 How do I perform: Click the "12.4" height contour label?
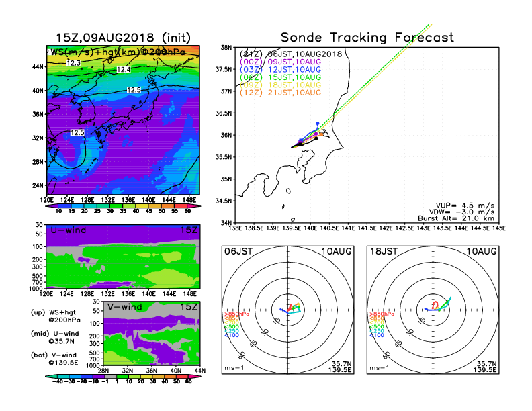124,70
